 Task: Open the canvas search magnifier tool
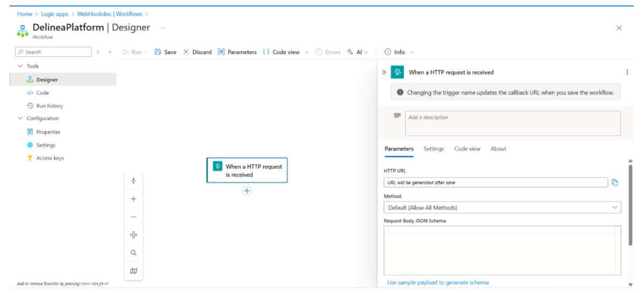point(134,253)
